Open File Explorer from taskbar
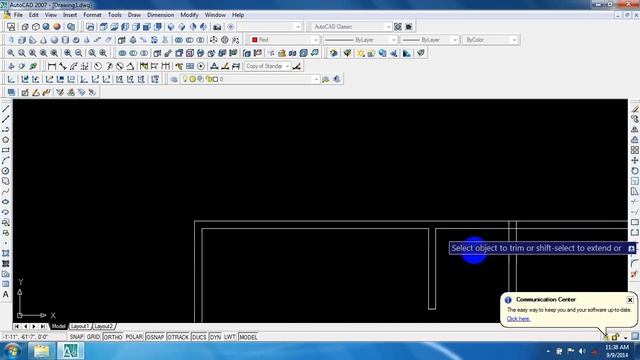Image resolution: width=640 pixels, height=360 pixels. point(41,351)
